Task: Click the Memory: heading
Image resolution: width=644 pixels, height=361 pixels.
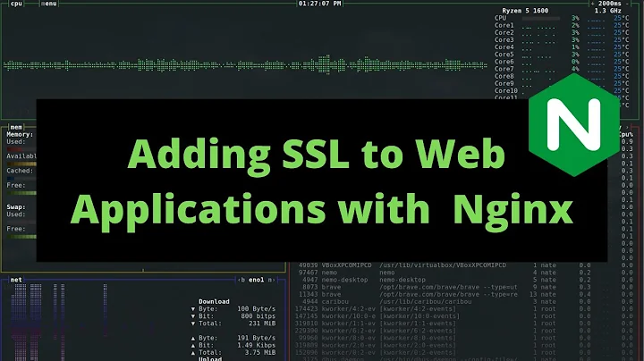Action: click(x=20, y=135)
